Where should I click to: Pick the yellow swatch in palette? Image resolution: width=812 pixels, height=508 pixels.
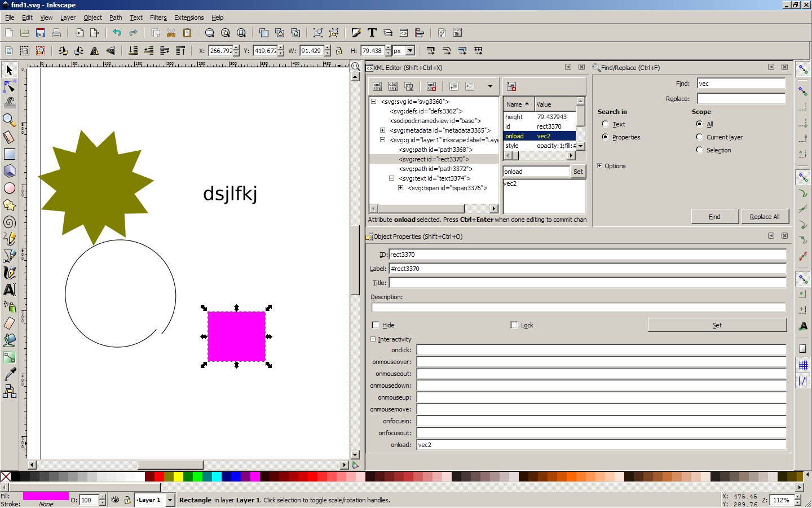click(178, 476)
